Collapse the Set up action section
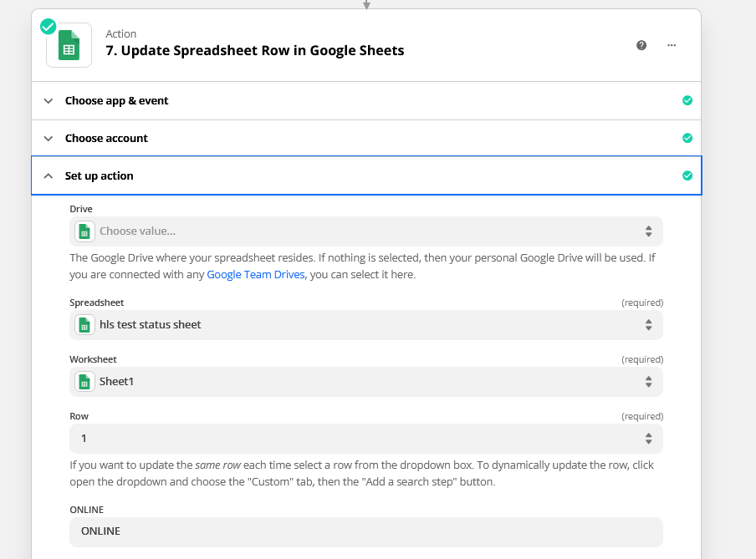The width and height of the screenshot is (756, 559). (x=99, y=175)
